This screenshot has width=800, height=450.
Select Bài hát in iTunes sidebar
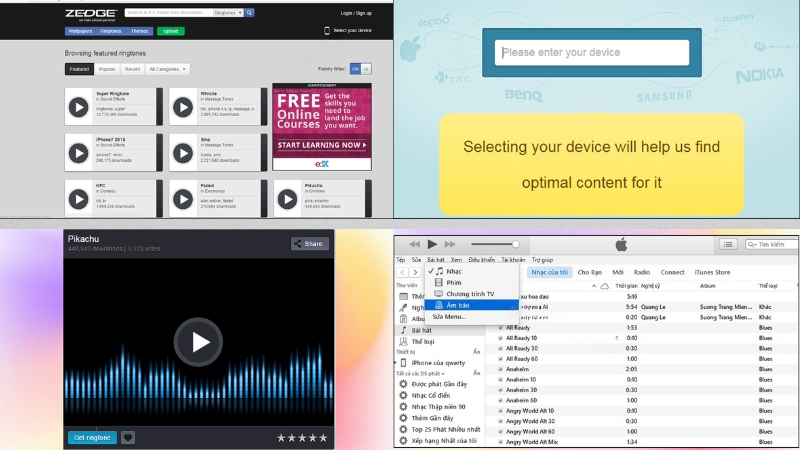(x=421, y=330)
